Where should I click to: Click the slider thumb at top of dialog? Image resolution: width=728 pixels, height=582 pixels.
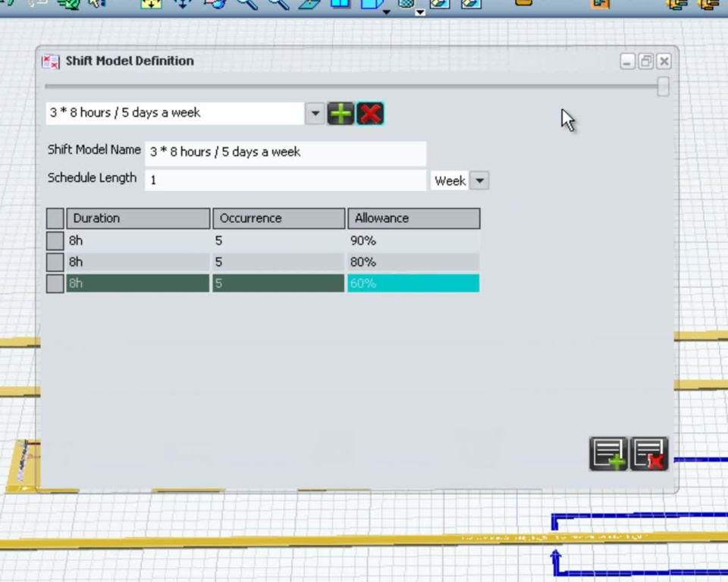(x=663, y=87)
